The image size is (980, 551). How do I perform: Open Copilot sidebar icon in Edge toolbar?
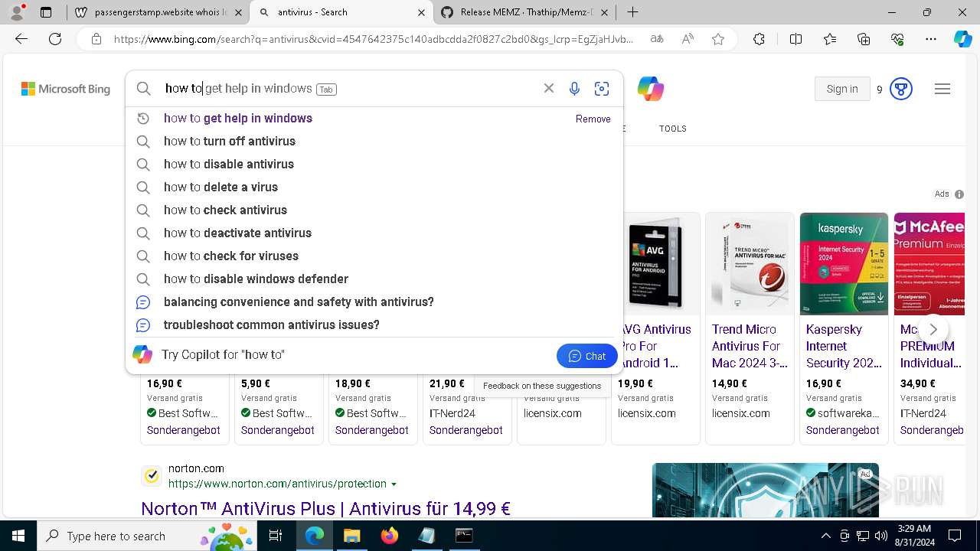pyautogui.click(x=962, y=39)
